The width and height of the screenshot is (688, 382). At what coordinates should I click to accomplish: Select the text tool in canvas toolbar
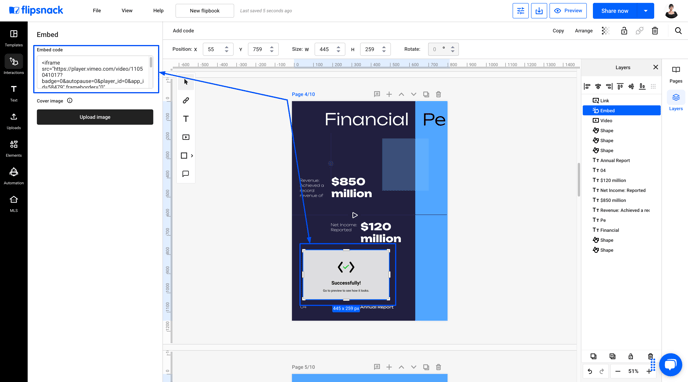tap(186, 119)
